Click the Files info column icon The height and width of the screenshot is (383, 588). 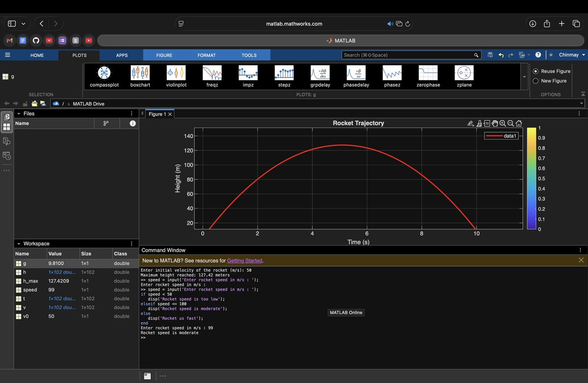click(x=133, y=123)
